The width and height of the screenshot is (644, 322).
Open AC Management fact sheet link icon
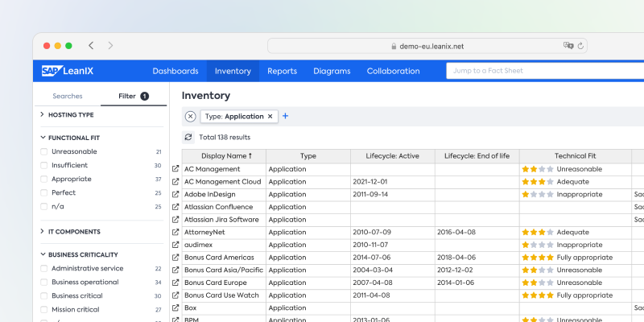coord(175,169)
